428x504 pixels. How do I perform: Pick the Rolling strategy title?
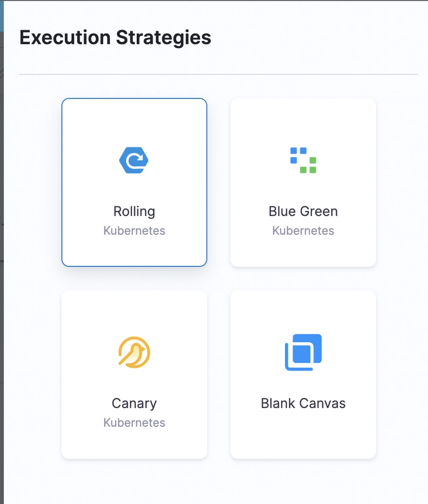(134, 211)
